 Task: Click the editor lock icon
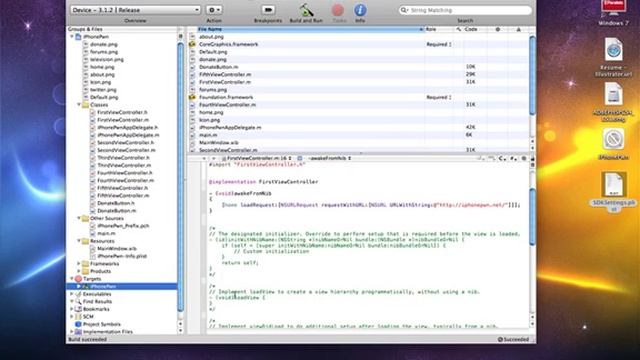[x=533, y=158]
